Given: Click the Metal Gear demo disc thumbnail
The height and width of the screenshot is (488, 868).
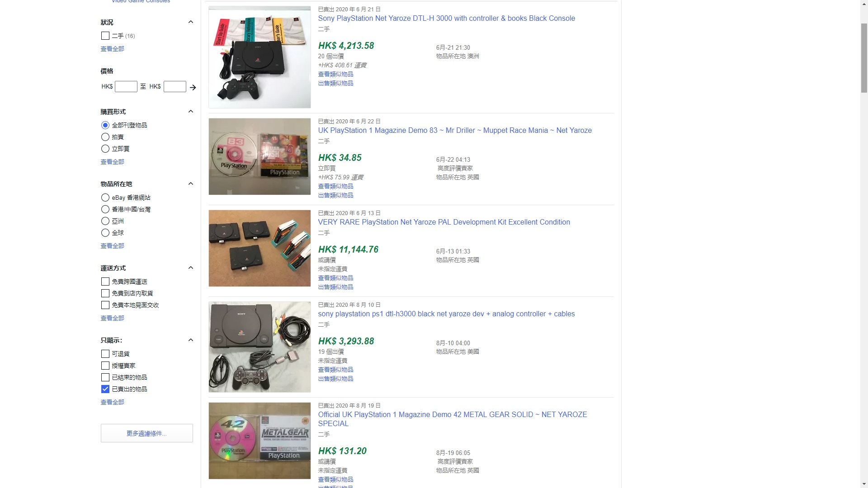Looking at the screenshot, I should (259, 441).
